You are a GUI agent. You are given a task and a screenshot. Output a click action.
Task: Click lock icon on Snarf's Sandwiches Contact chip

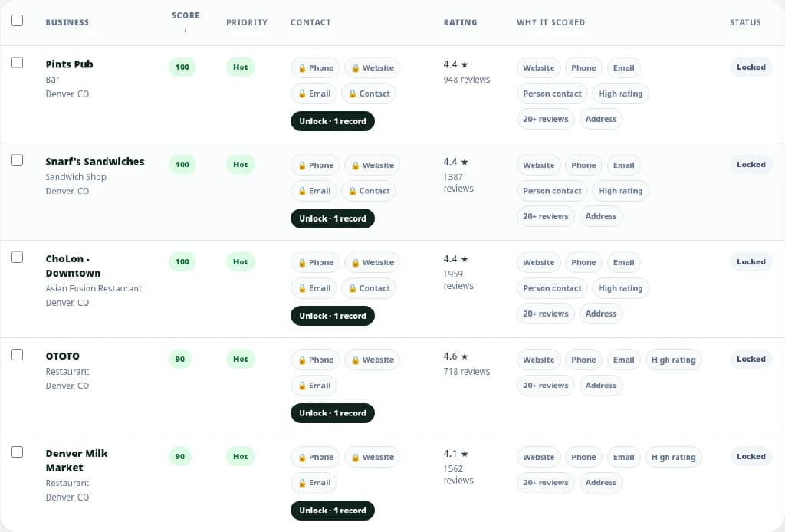pyautogui.click(x=353, y=191)
